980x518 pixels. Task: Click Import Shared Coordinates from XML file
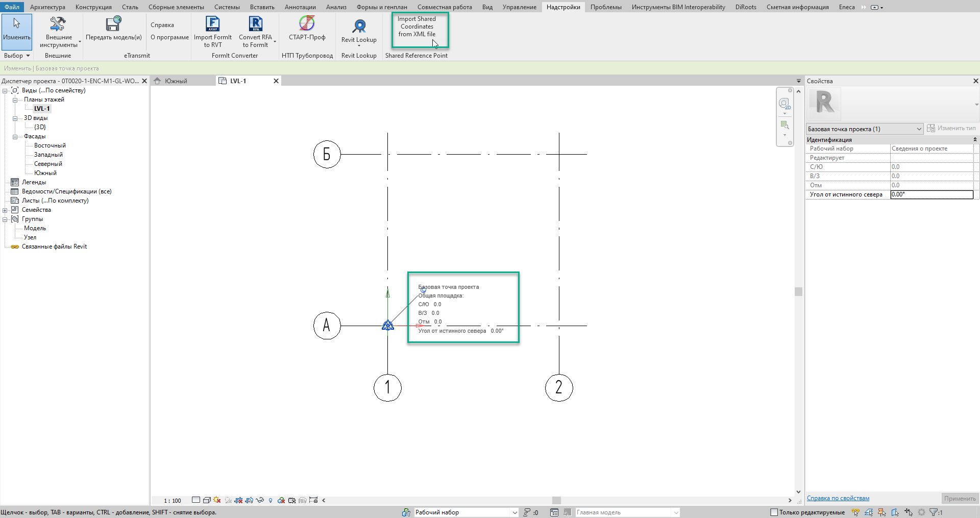[416, 27]
